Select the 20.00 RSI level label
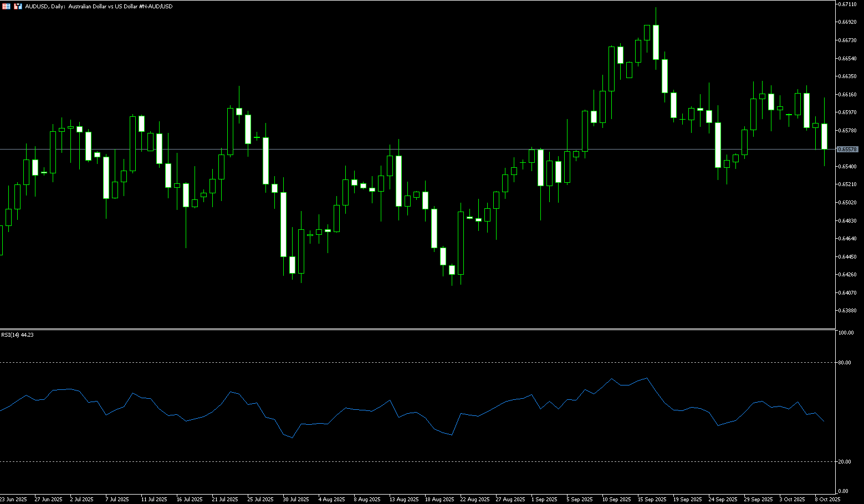Screen dimensions: 864x504 845,461
